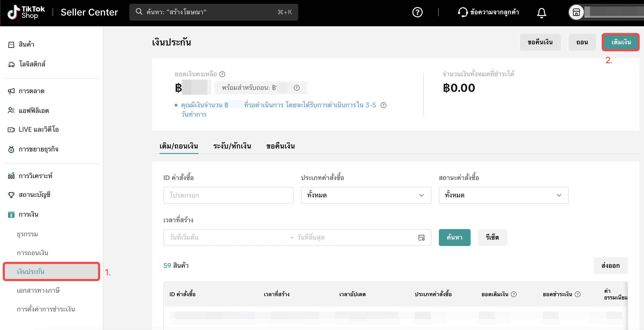Open the shop profile avatar icon
Screen dimensions: 644x330
[576, 12]
